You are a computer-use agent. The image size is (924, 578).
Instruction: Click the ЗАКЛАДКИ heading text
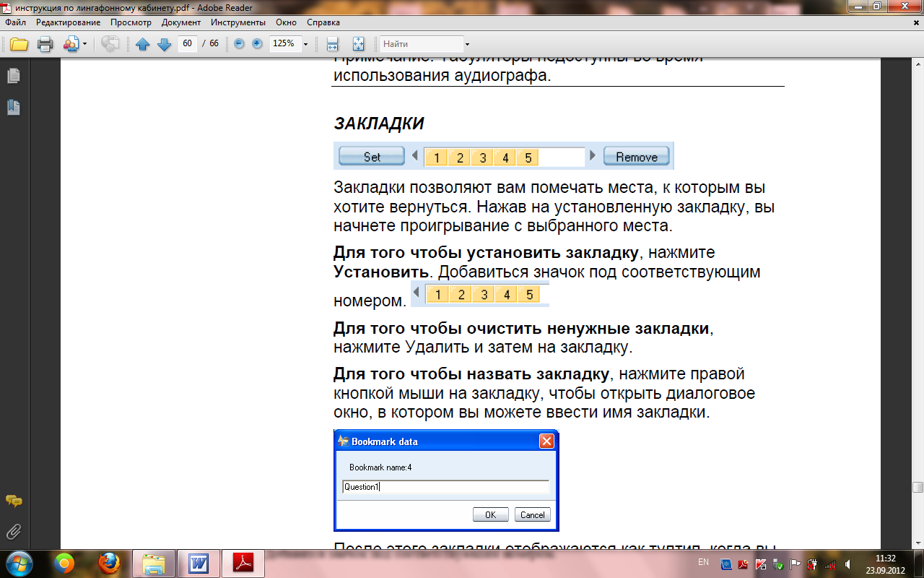pyautogui.click(x=379, y=124)
